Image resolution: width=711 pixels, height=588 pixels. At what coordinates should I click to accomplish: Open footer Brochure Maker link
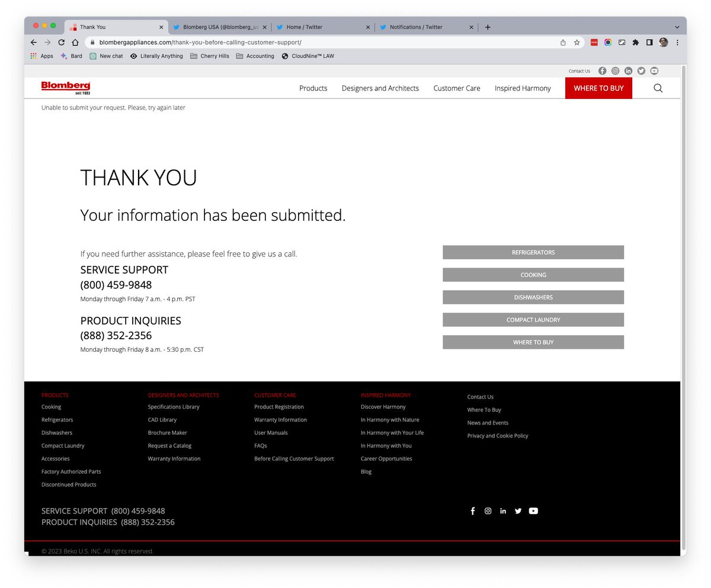(x=168, y=433)
